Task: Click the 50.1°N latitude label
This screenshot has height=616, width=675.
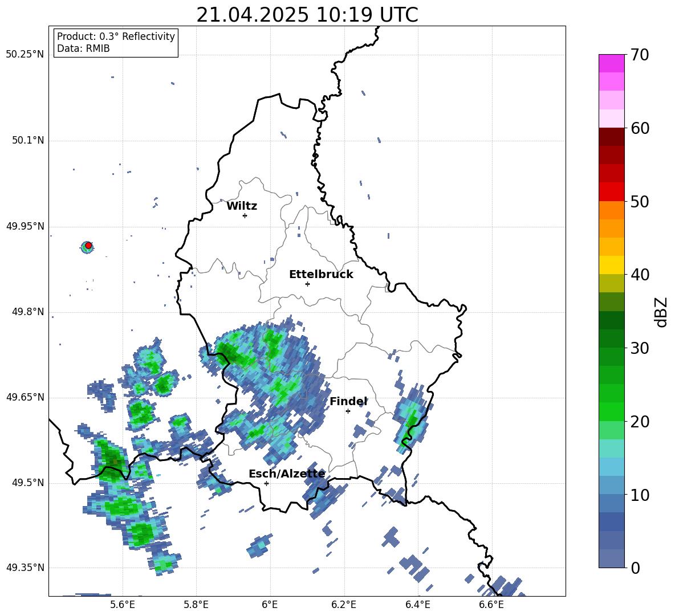Action: (28, 141)
